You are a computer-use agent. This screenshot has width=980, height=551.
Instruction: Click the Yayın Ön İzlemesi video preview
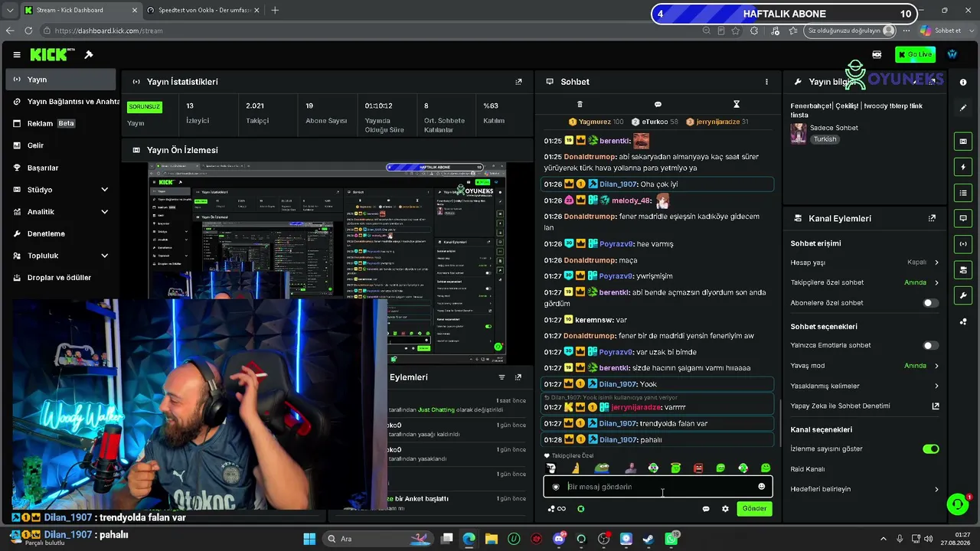(x=328, y=262)
